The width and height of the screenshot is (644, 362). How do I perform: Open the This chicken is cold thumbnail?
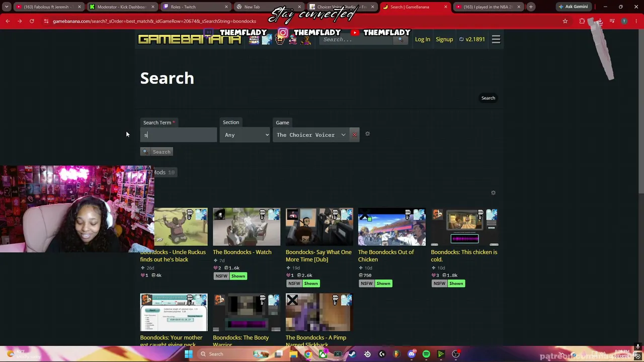coord(464,227)
